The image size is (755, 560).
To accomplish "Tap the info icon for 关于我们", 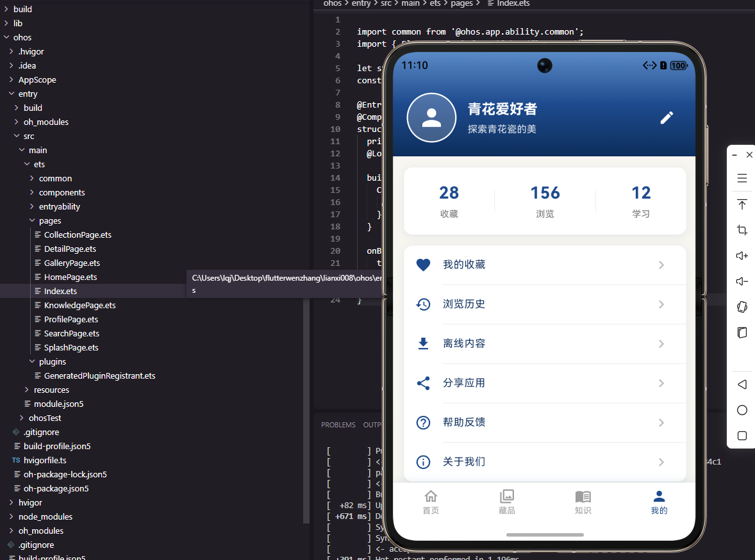I will [423, 462].
